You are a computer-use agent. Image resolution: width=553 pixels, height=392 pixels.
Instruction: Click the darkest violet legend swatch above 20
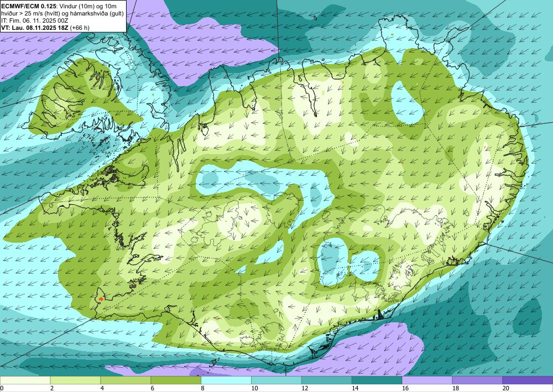click(x=528, y=380)
